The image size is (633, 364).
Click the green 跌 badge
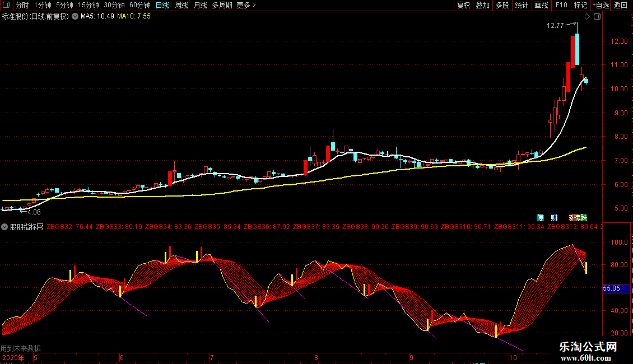[584, 217]
